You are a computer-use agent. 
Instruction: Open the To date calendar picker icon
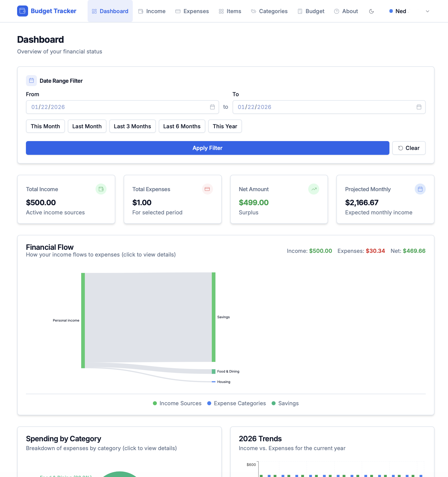point(419,107)
